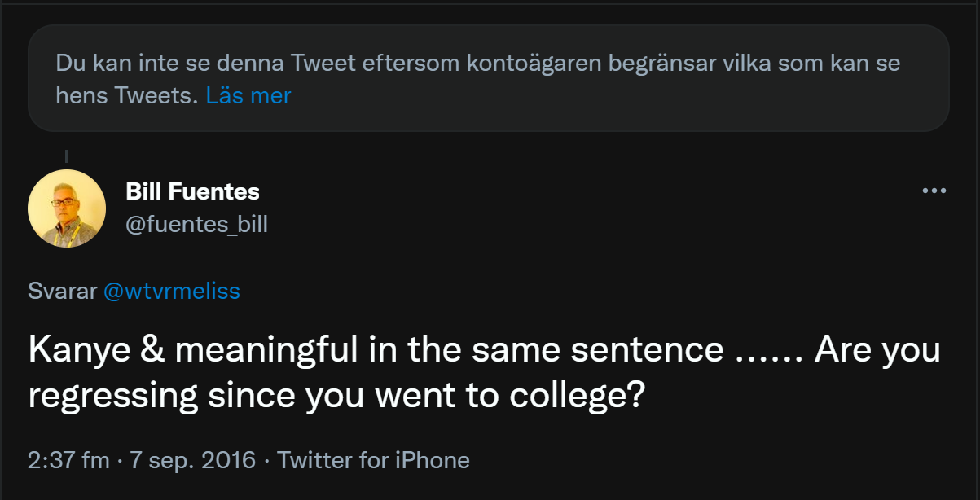The width and height of the screenshot is (980, 500).
Task: Click the "7 sep. 2016" date
Action: tap(192, 460)
